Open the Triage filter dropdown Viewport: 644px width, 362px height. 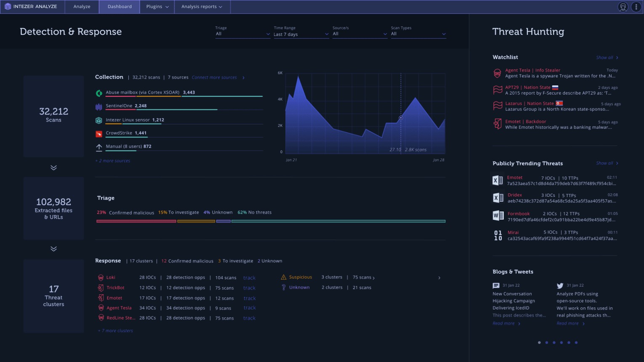click(x=242, y=34)
